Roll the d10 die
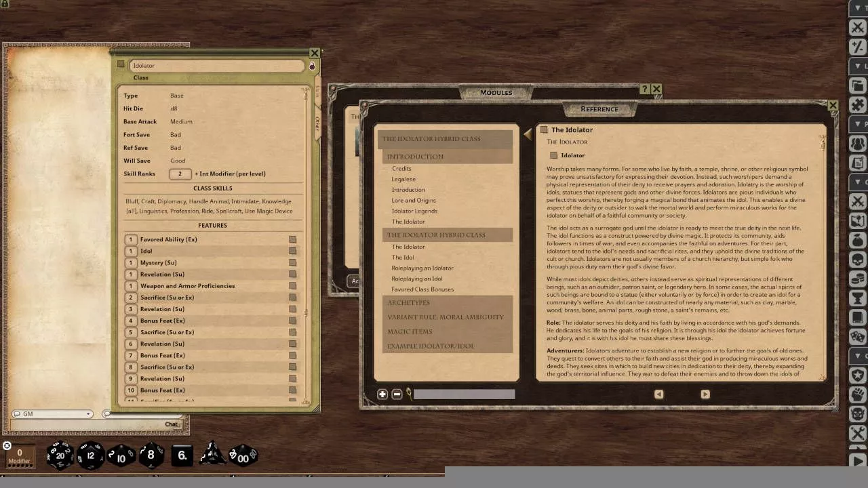Image resolution: width=868 pixels, height=488 pixels. [121, 455]
